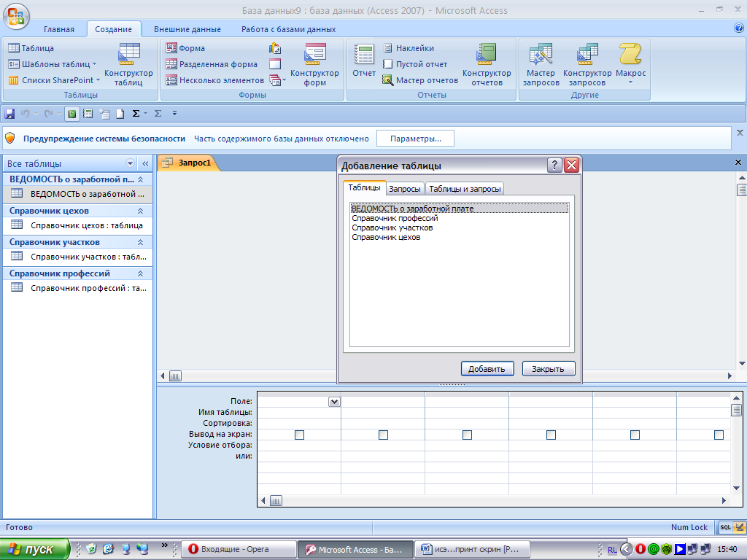The height and width of the screenshot is (560, 747).
Task: Click the Форма ribbon button
Action: pyautogui.click(x=186, y=48)
